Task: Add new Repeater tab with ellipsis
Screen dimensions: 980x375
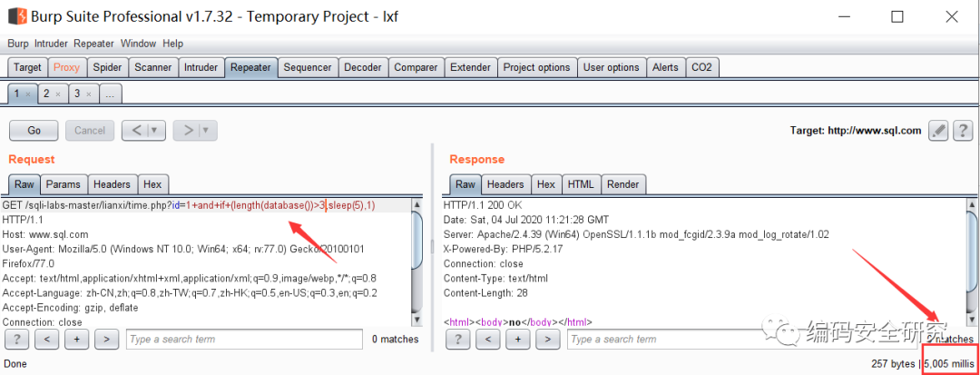Action: [x=110, y=94]
